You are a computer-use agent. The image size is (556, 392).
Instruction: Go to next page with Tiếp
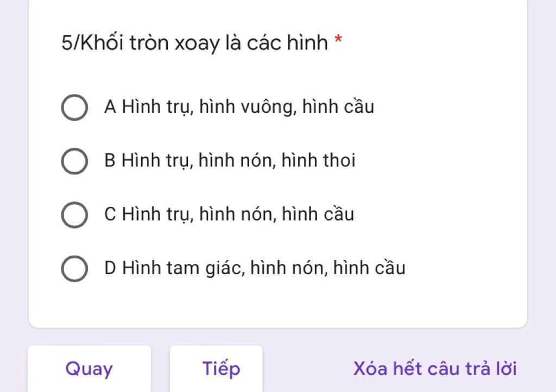(x=222, y=369)
